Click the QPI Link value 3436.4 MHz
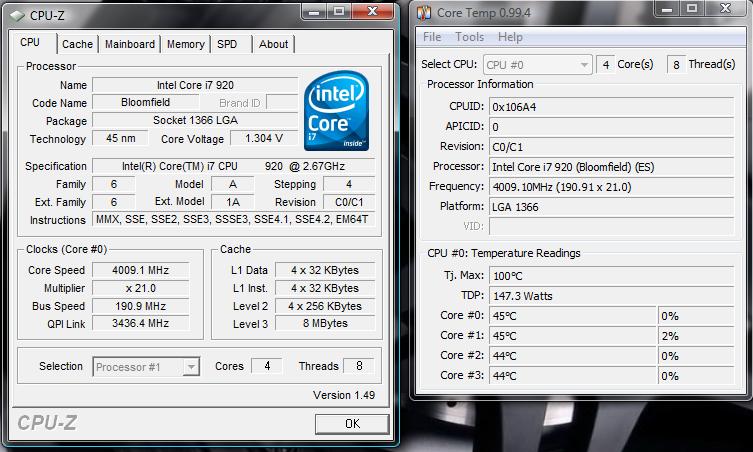The width and height of the screenshot is (753, 452). 141,323
